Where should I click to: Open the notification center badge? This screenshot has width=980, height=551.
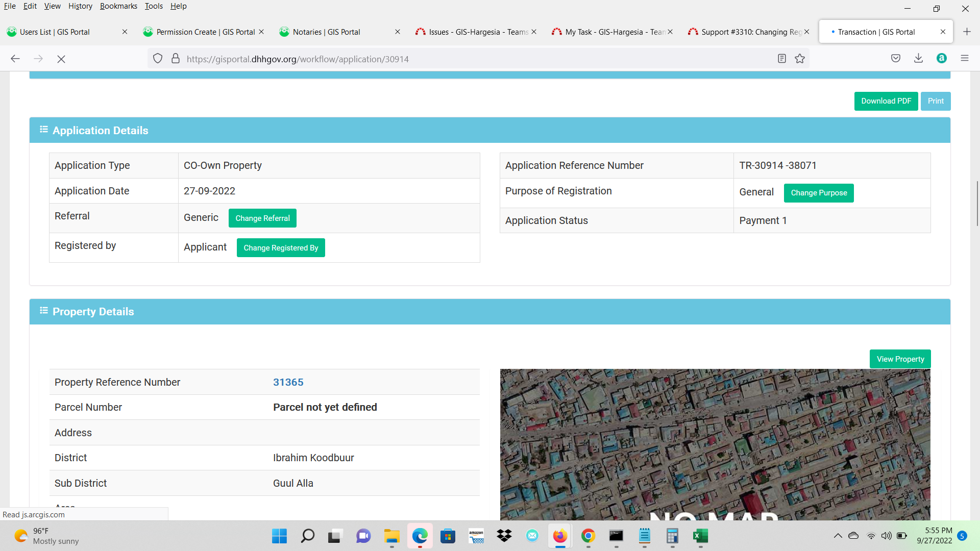point(962,536)
